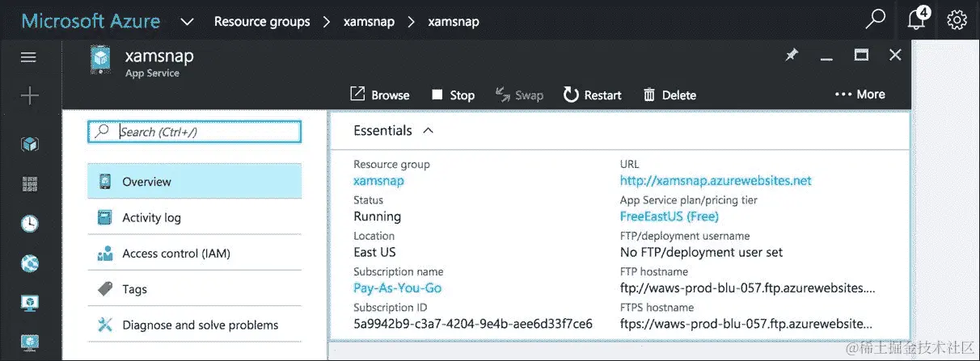Click the Running status text
Viewport: 980px width, 361px height.
tap(378, 216)
